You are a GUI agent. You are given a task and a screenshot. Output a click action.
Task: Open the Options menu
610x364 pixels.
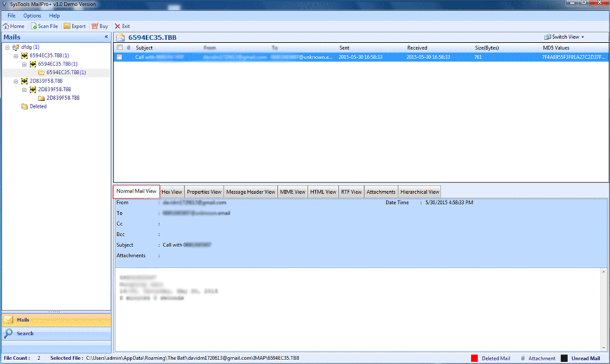(x=32, y=15)
